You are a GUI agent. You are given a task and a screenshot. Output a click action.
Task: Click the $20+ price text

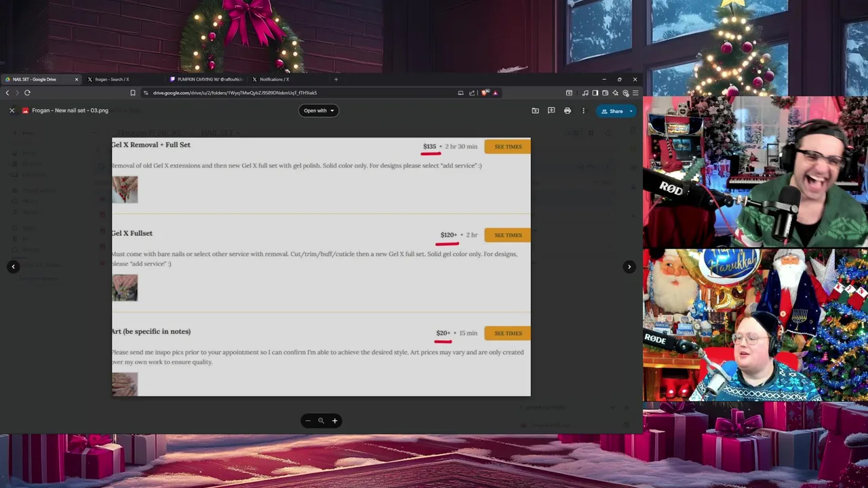443,333
